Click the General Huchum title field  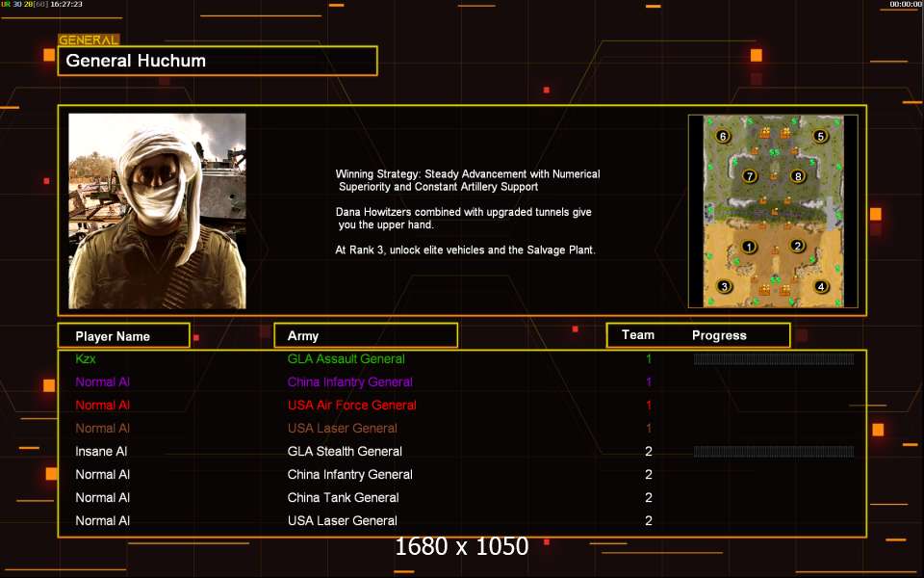(218, 61)
